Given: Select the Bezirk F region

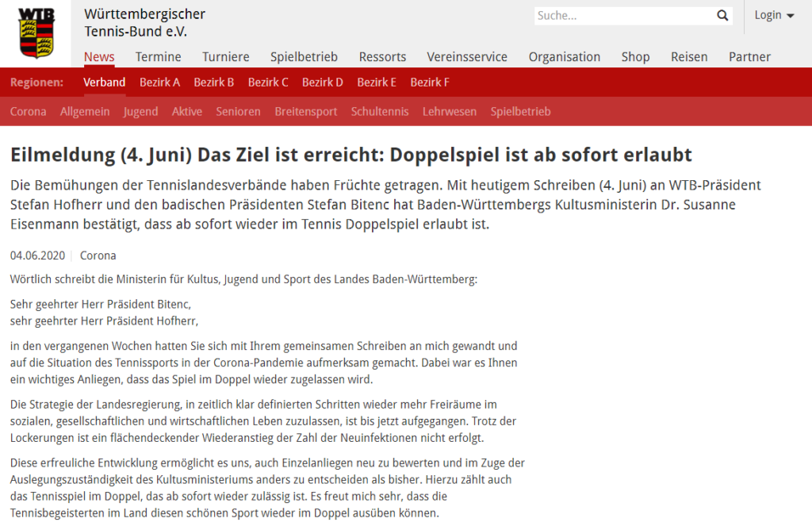Looking at the screenshot, I should [430, 83].
